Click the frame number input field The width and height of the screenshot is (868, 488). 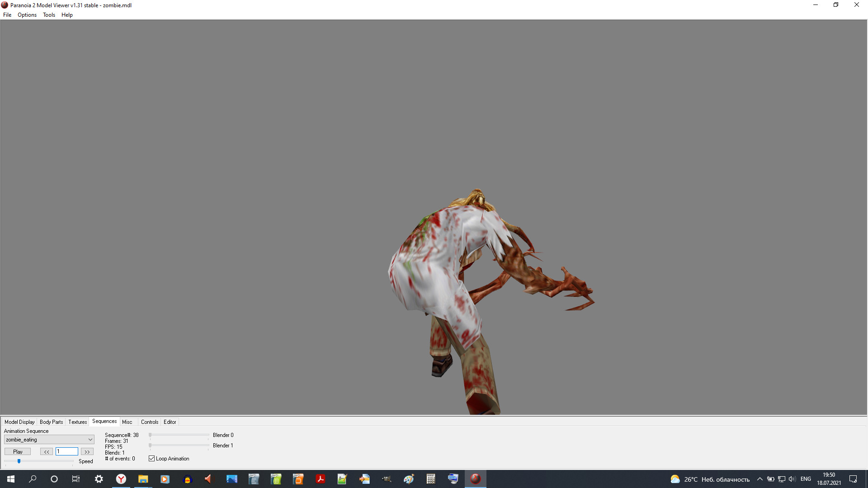pos(67,451)
